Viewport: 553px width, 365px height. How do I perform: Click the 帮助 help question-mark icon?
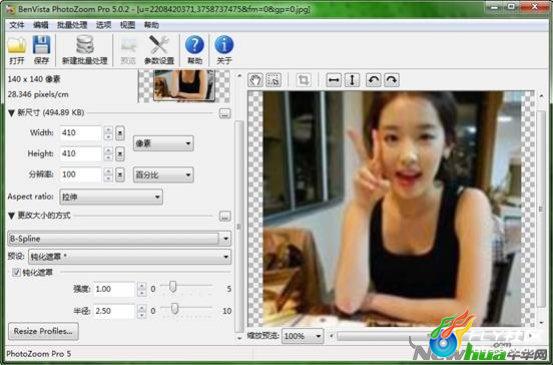point(194,45)
